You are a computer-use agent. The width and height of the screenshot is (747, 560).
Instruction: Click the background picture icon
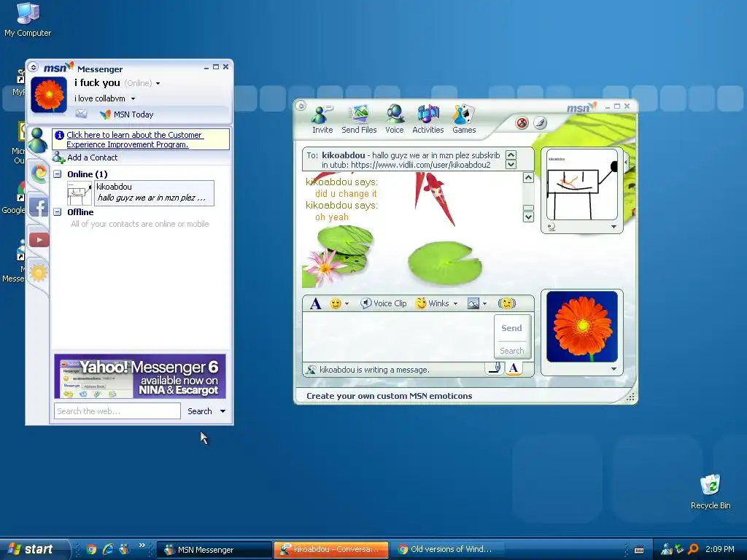[473, 303]
